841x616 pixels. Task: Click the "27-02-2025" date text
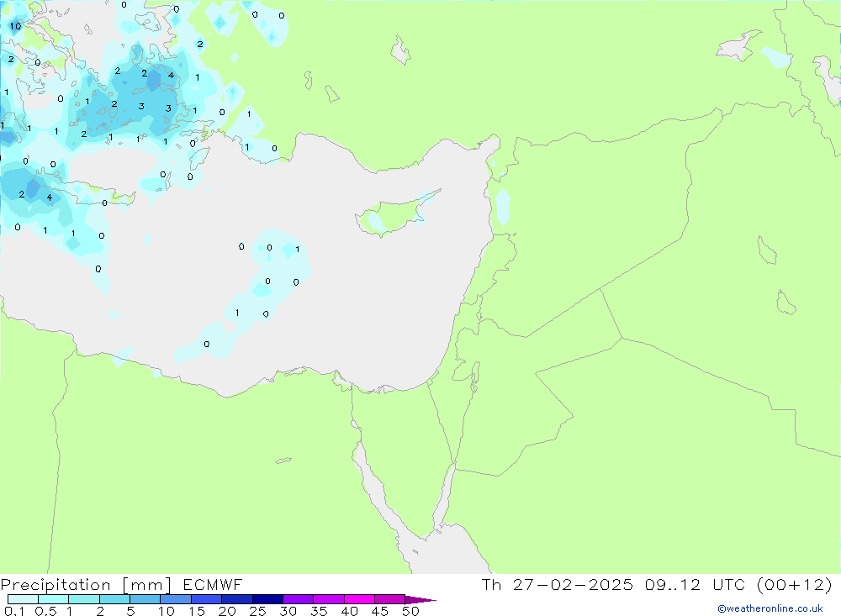pyautogui.click(x=573, y=584)
